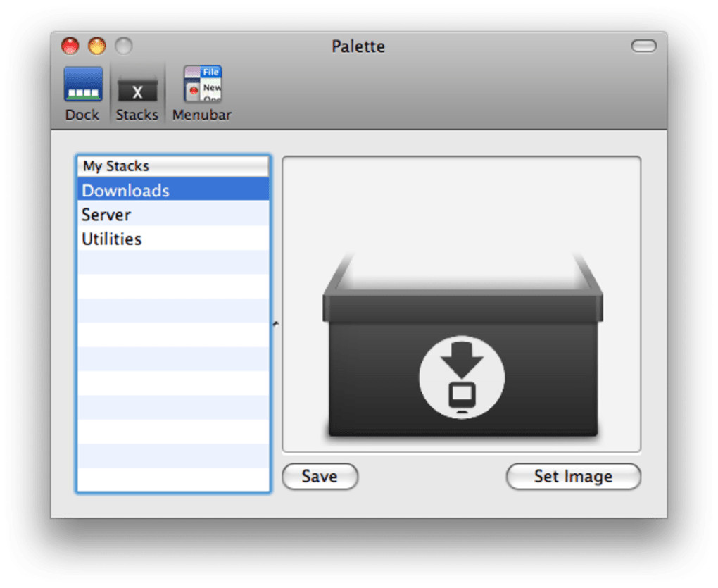718x588 pixels.
Task: Select the Server stack in the list
Action: [x=173, y=214]
